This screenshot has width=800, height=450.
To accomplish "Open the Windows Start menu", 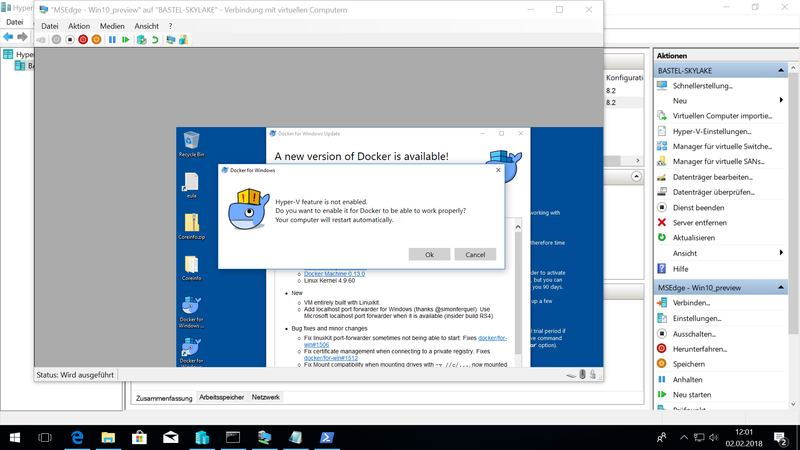I will (x=15, y=437).
